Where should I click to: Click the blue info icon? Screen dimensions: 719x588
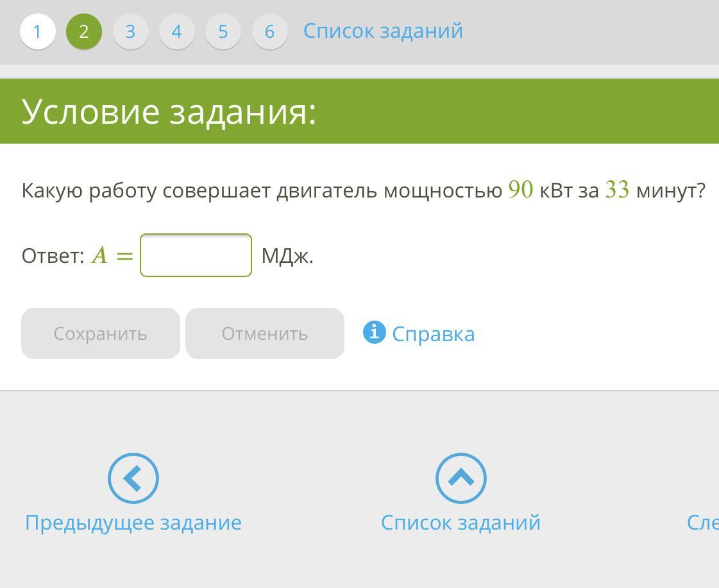(x=374, y=332)
